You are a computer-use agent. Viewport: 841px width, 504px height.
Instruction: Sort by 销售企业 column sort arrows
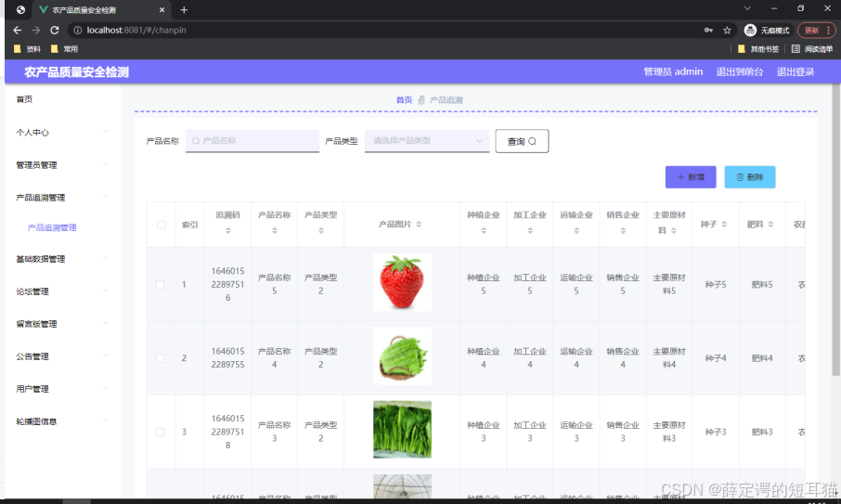coord(623,230)
